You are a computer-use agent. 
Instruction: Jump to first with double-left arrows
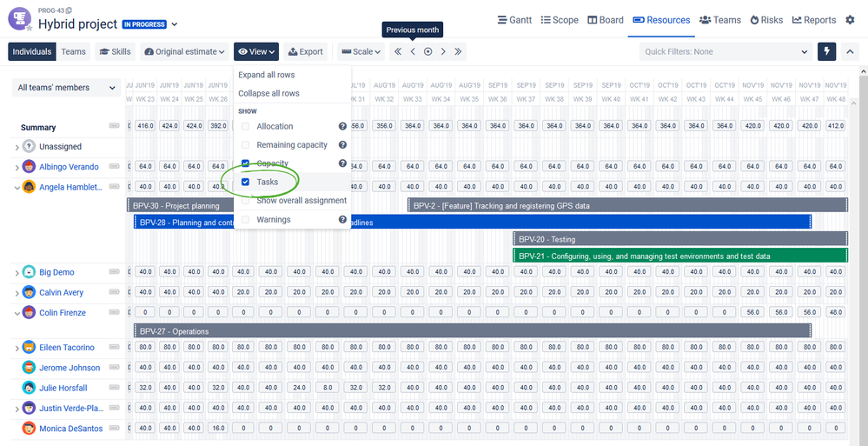click(397, 51)
